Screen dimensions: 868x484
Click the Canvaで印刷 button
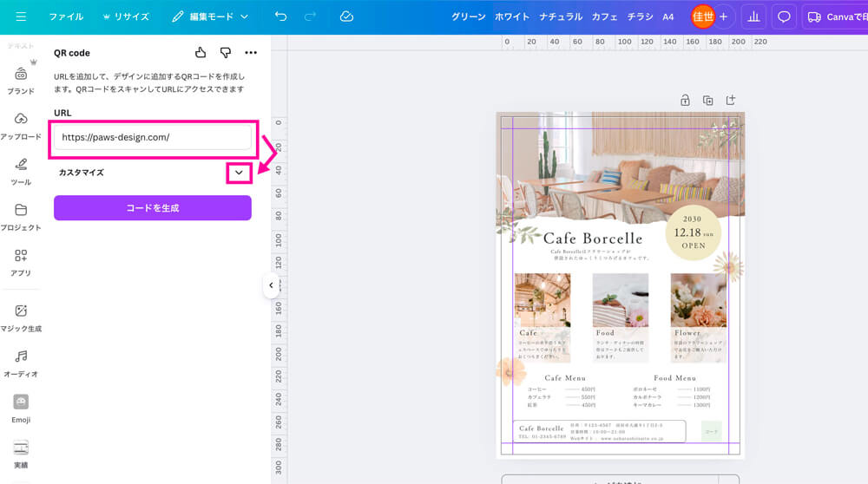[x=835, y=16]
